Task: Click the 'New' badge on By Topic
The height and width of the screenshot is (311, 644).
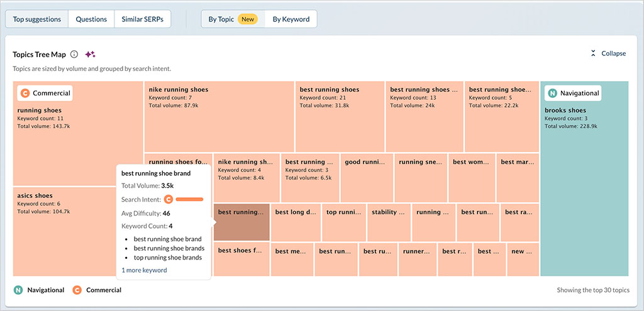Action: point(248,19)
